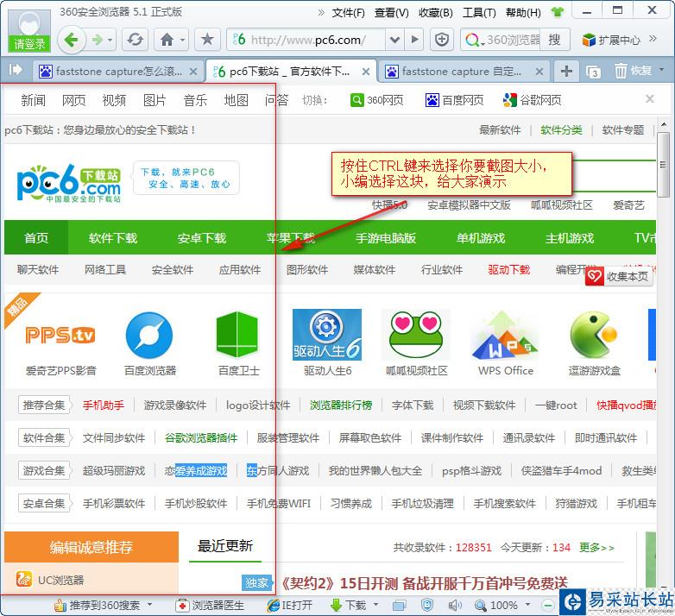
Task: Toggle the sidebar arrow icon left of the tabs
Action: click(x=16, y=69)
